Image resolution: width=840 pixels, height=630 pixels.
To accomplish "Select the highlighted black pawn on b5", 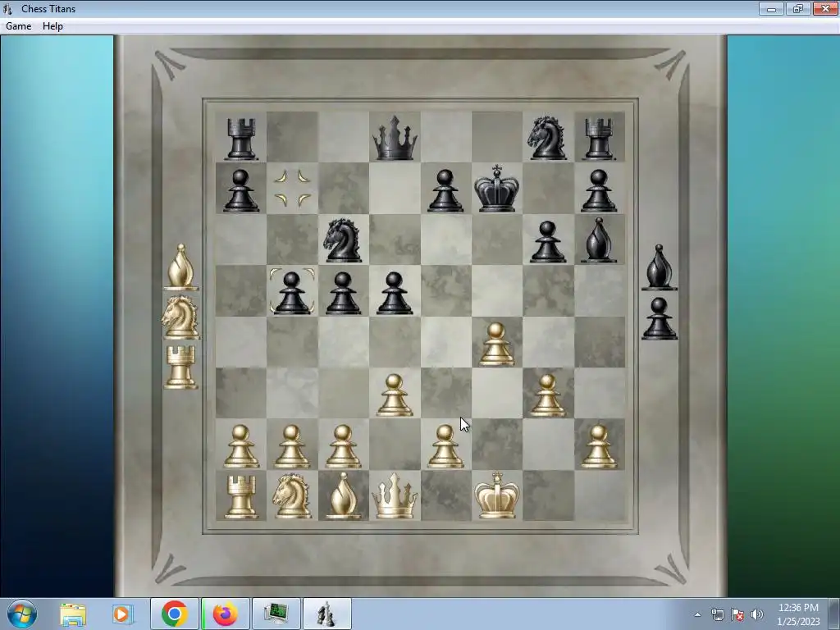I will [x=292, y=293].
